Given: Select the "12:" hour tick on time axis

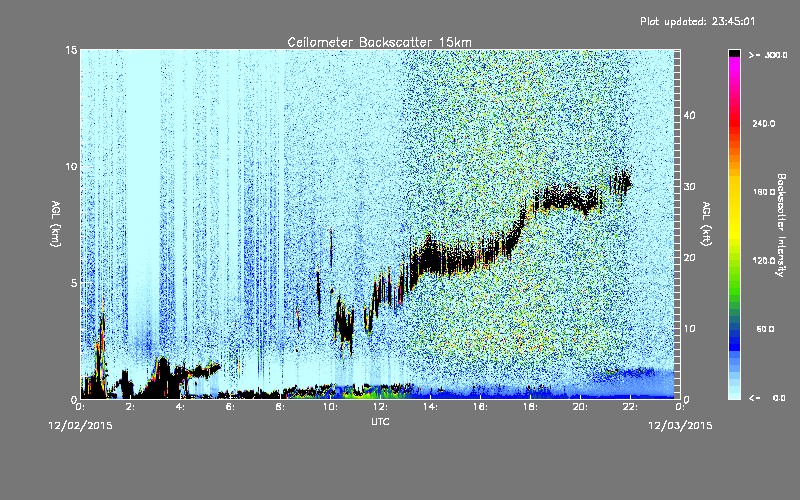Looking at the screenshot, I should coord(381,407).
